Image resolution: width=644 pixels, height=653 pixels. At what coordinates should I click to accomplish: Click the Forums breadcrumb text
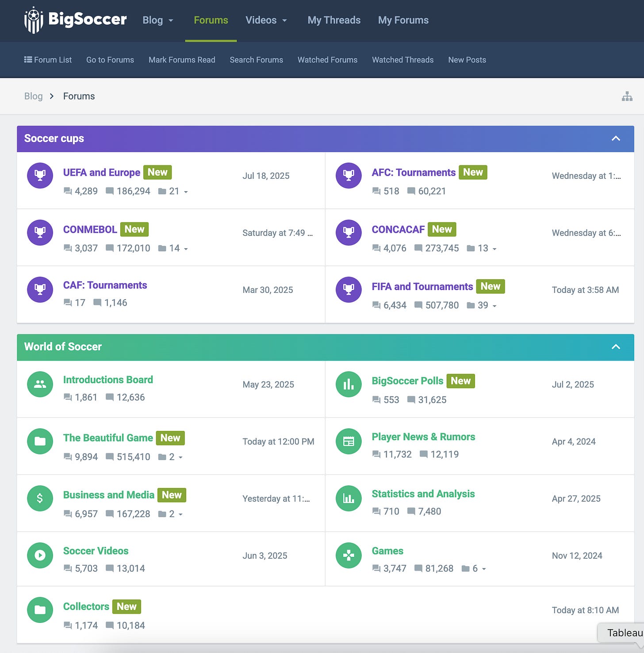point(79,96)
